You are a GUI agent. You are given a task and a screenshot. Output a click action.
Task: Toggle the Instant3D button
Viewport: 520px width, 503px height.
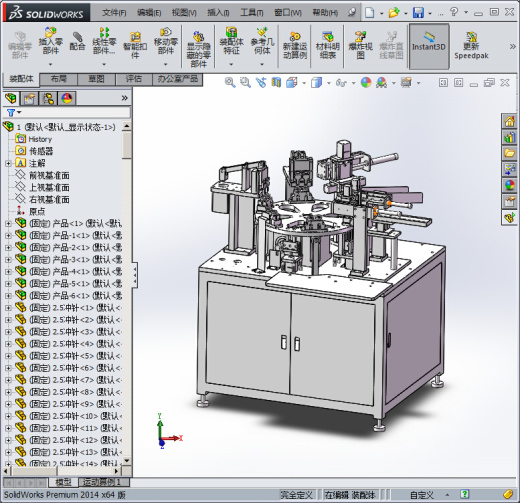click(429, 46)
